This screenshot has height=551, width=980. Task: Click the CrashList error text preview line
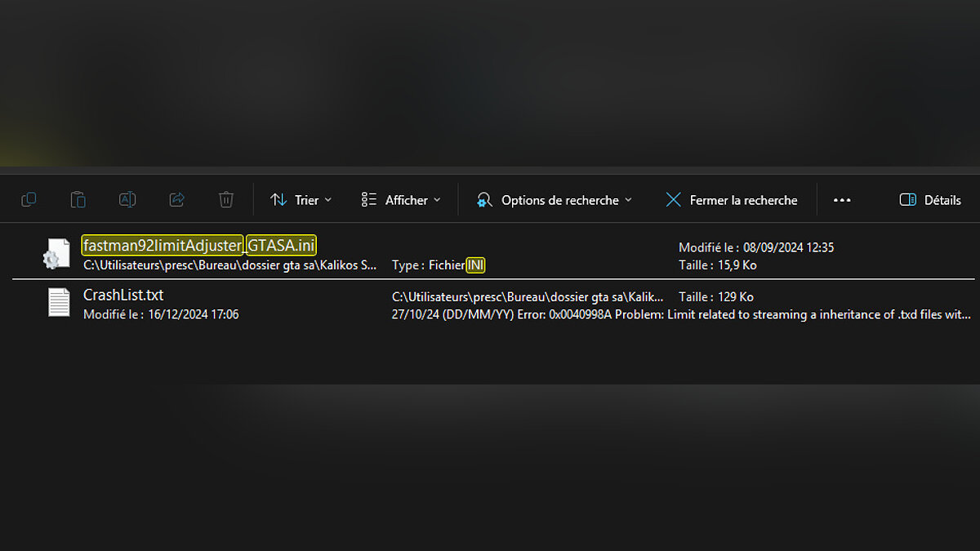681,314
